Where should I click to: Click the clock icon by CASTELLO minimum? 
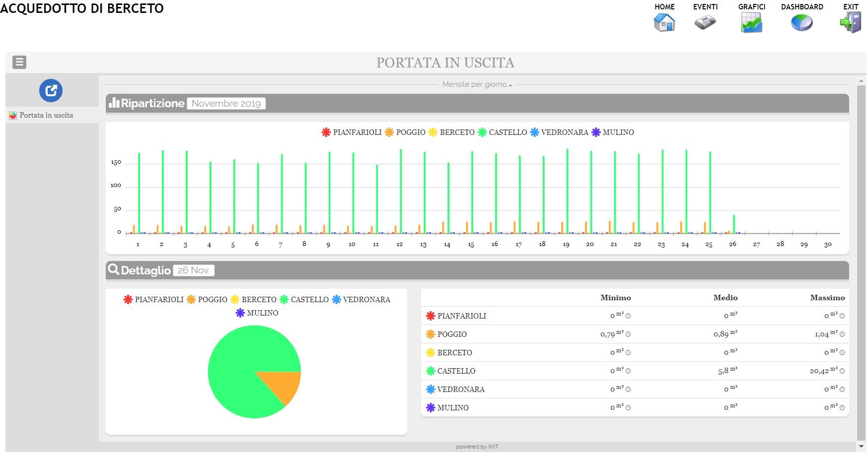[628, 371]
